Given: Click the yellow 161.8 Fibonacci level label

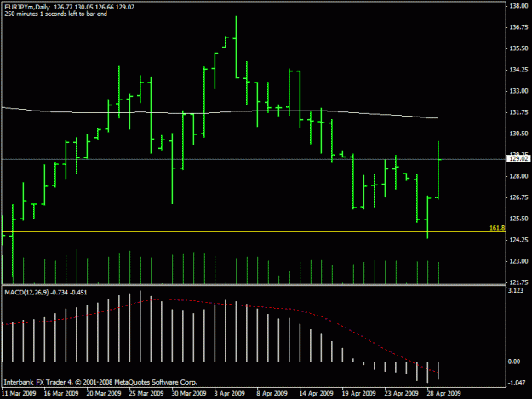Looking at the screenshot, I should [x=497, y=228].
